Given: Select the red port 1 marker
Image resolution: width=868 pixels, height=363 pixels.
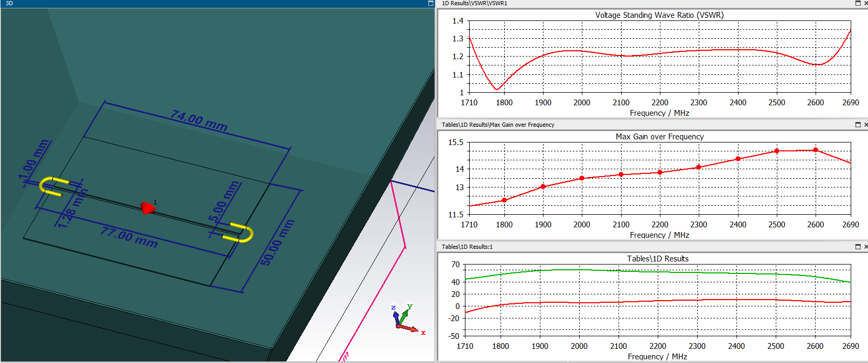Looking at the screenshot, I should point(147,208).
